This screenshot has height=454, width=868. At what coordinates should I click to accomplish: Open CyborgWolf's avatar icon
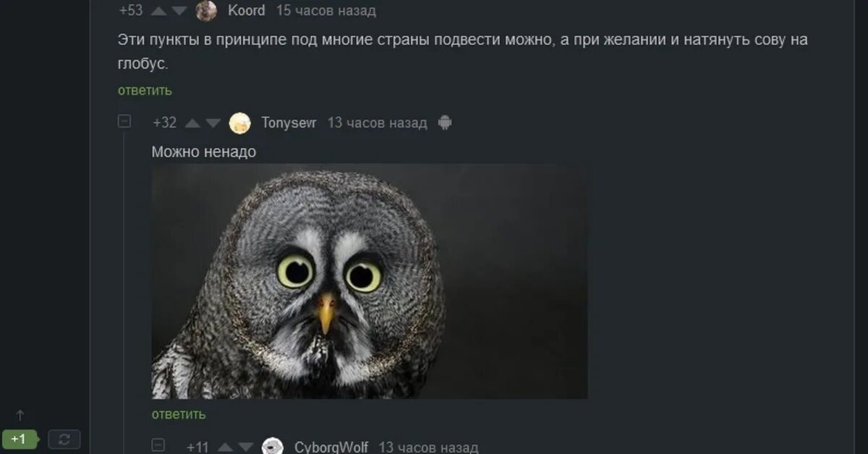click(x=273, y=446)
